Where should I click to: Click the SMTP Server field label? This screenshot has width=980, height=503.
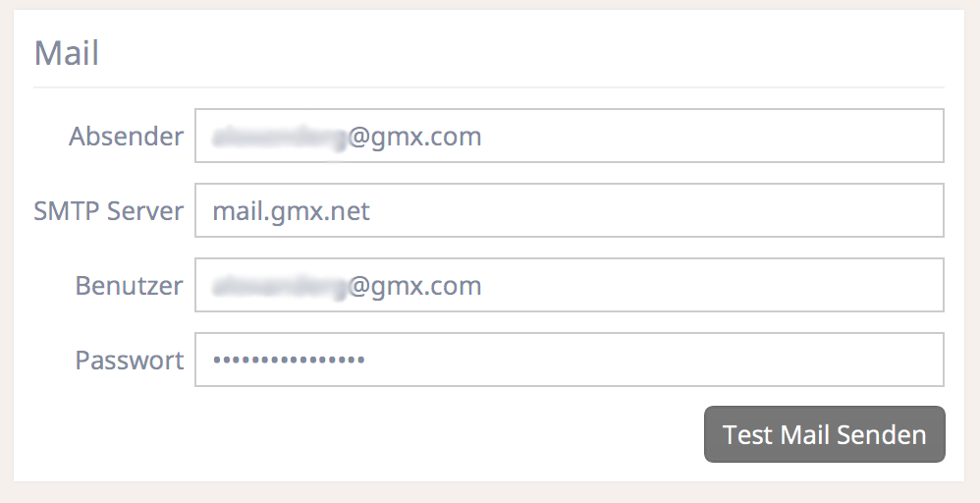pos(109,210)
